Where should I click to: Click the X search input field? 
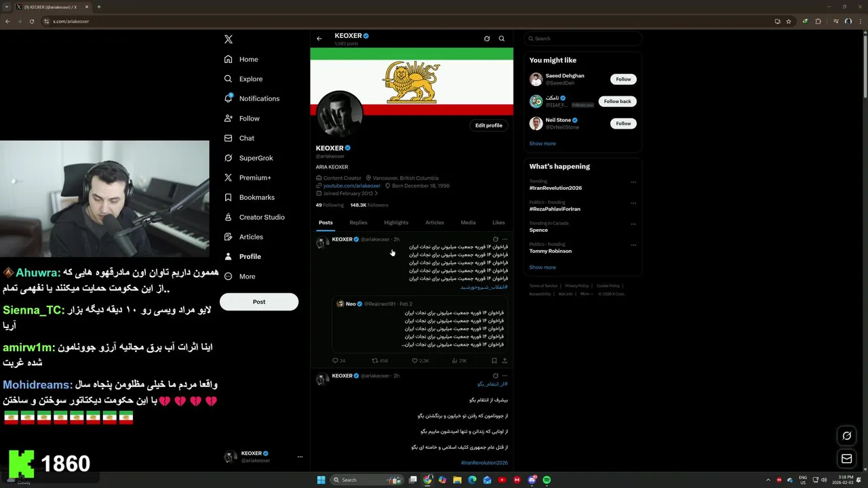coord(583,39)
